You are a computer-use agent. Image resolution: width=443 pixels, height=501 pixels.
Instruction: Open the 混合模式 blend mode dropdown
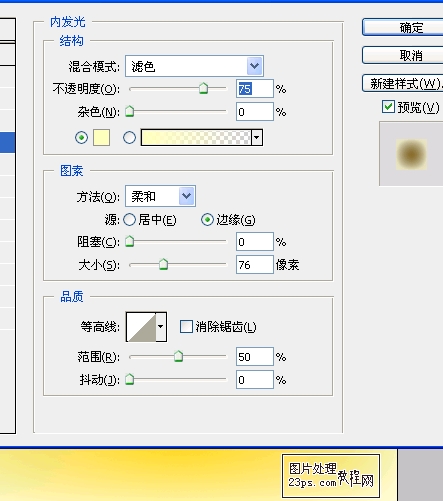[x=194, y=66]
